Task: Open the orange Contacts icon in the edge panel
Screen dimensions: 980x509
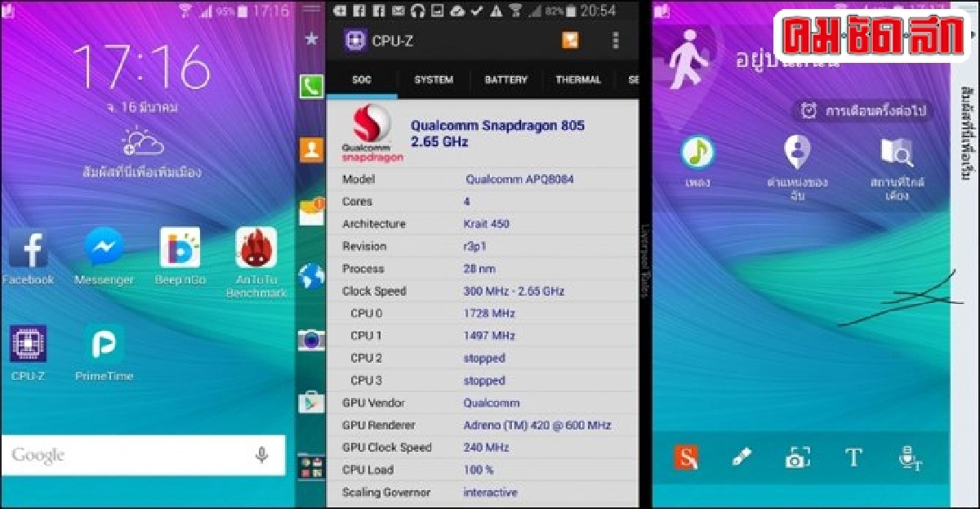Action: click(311, 150)
